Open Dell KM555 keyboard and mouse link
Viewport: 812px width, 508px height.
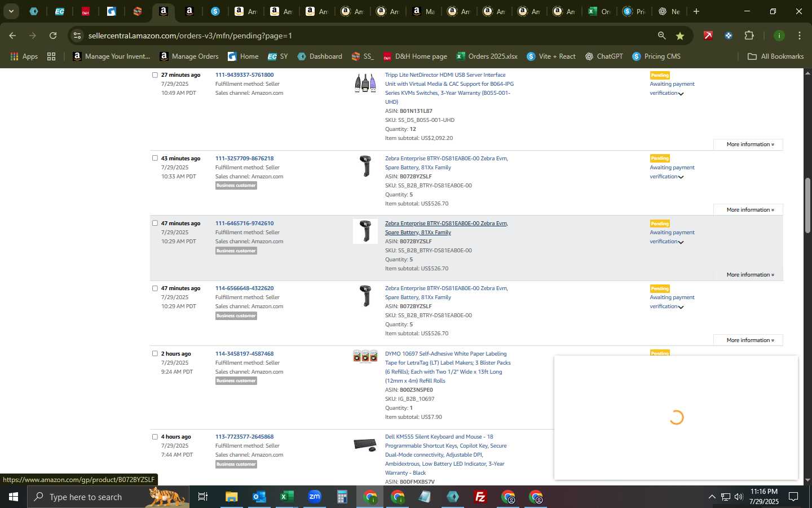point(445,454)
